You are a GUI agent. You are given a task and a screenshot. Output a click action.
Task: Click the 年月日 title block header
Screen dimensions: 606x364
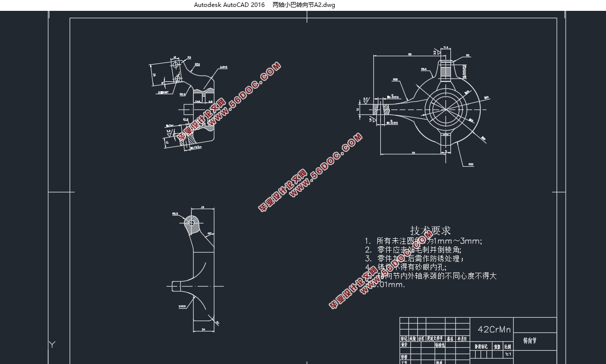point(462,339)
